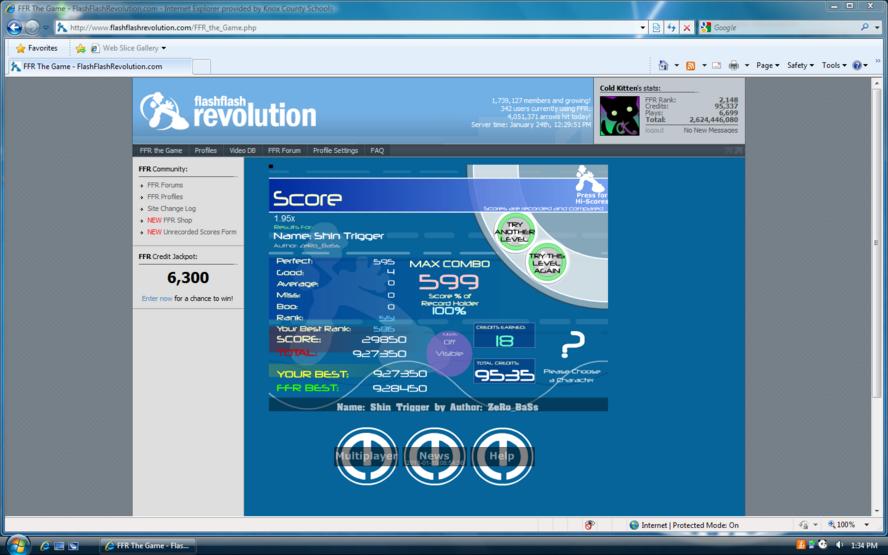Viewport: 888px width, 555px height.
Task: Open the Multiplayer round icon
Action: pos(366,456)
